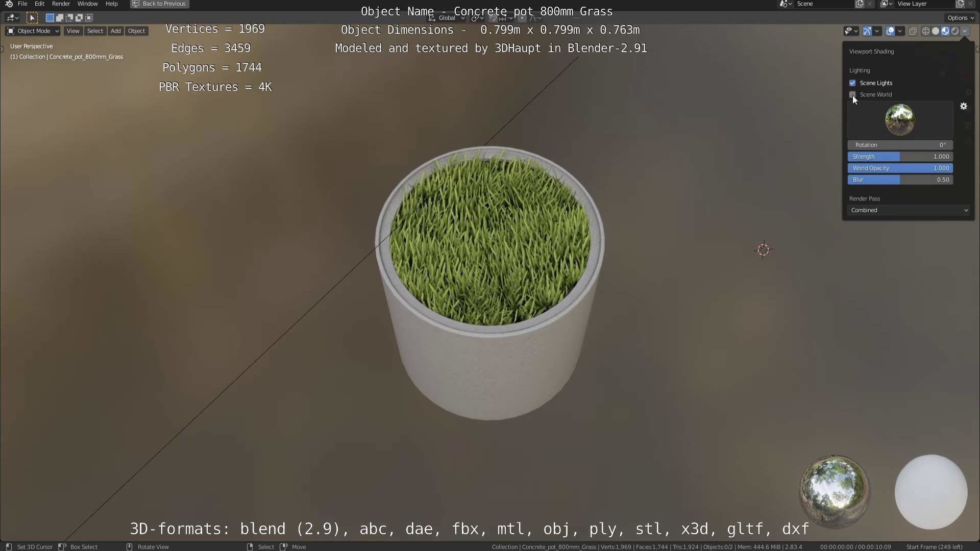Open the Render Pass Combined dropdown
The width and height of the screenshot is (980, 551).
pyautogui.click(x=909, y=210)
